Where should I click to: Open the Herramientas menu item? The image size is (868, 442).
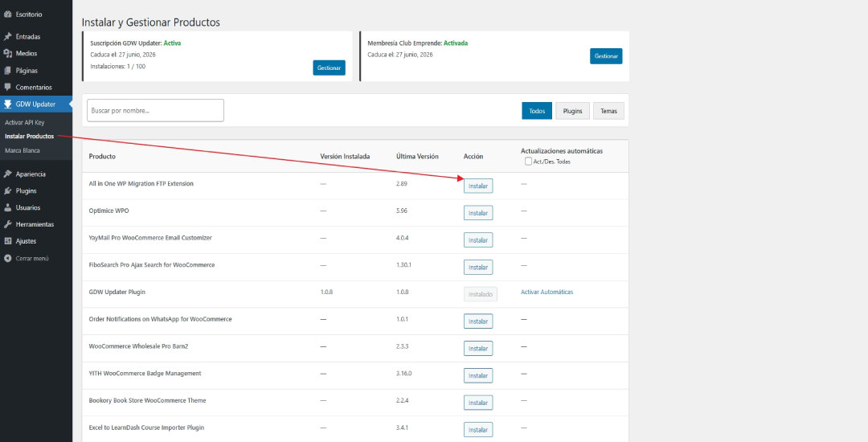[36, 224]
